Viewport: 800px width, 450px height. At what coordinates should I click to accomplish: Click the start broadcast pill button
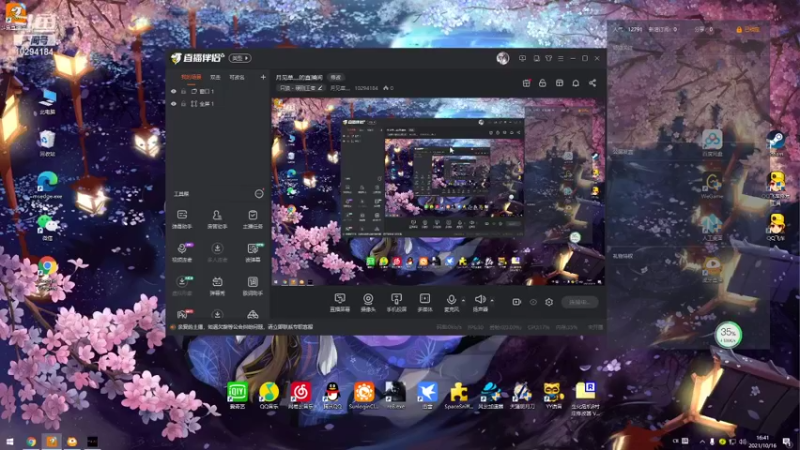click(580, 302)
